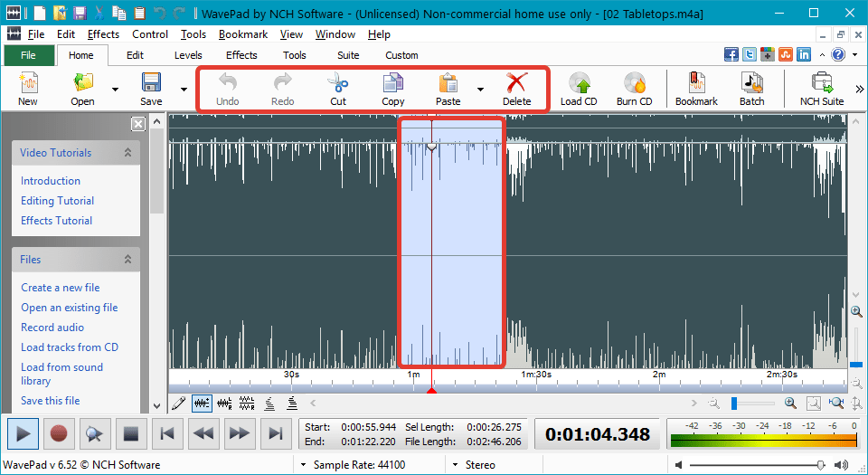
Task: Open the Effects menu in the menu bar
Action: (103, 34)
